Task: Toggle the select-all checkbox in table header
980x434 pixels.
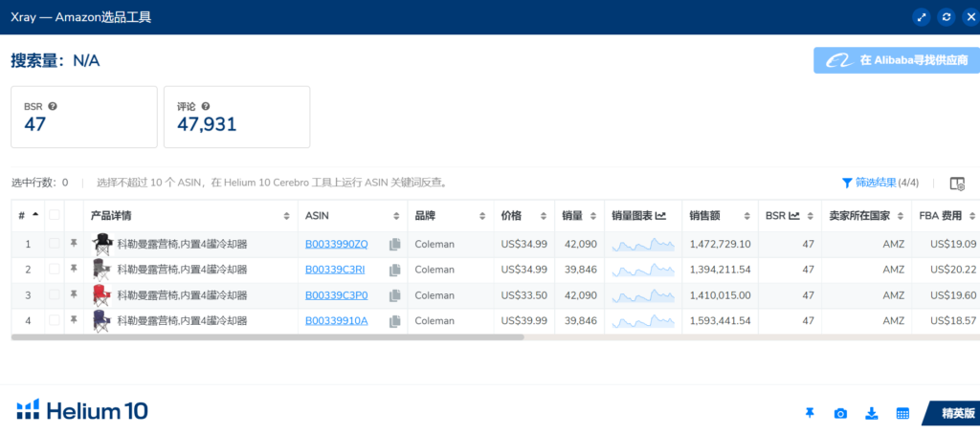Action: [55, 215]
